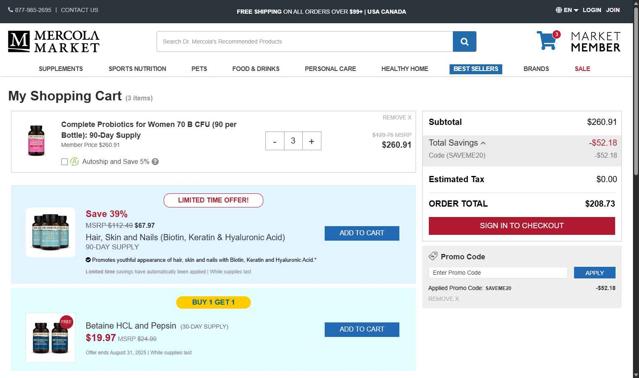Viewport: 639px width, 378px height.
Task: Click the Betaine HCL and Pepsin product image
Action: click(51, 337)
